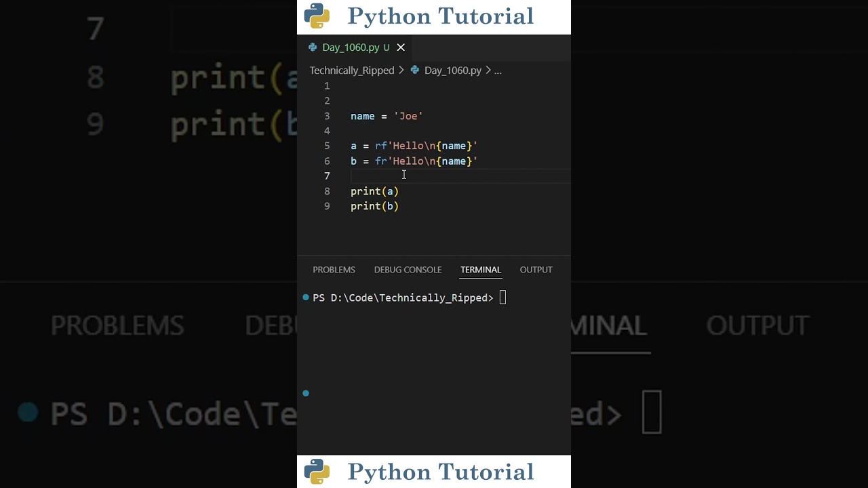Open the Day_1060.py breadcrumb item

[x=453, y=70]
